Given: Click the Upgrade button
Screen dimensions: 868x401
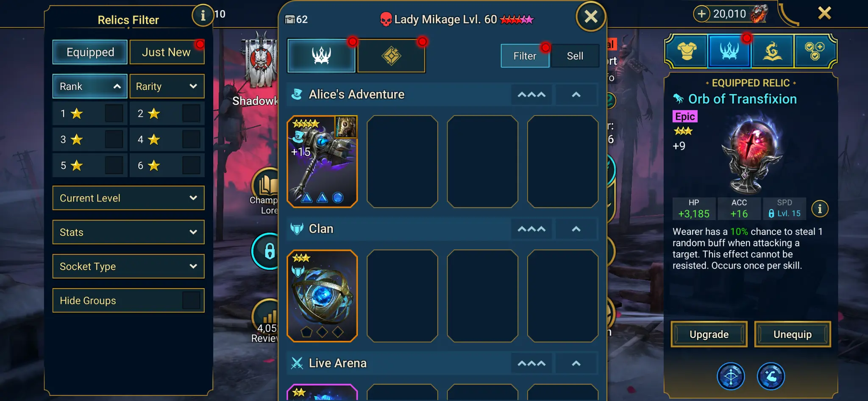Looking at the screenshot, I should 709,334.
